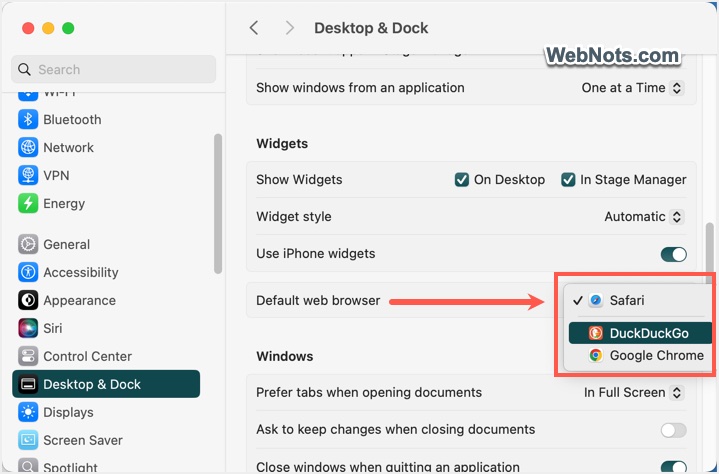Click the Accessibility label in sidebar
Viewport: 719px width, 474px height.
pyautogui.click(x=81, y=272)
